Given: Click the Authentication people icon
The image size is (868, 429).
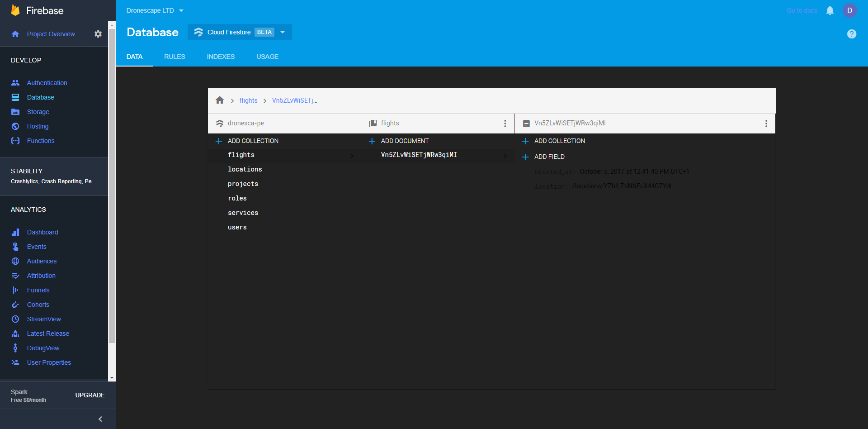Looking at the screenshot, I should (15, 83).
